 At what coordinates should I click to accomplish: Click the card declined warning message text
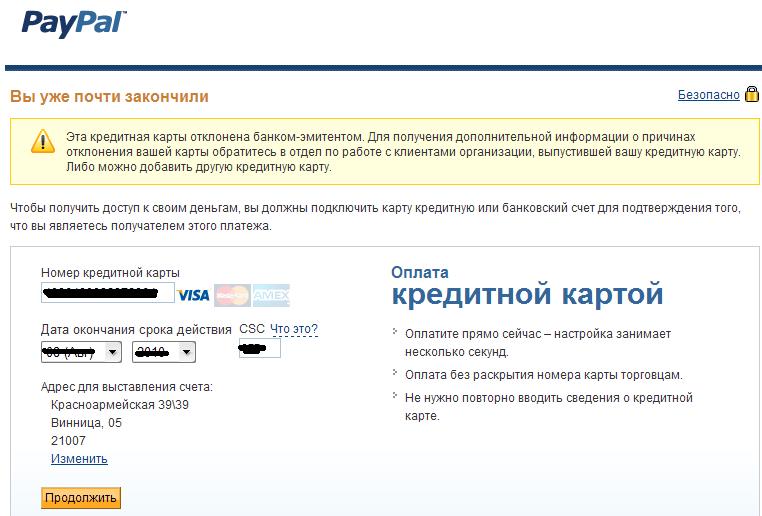point(403,152)
